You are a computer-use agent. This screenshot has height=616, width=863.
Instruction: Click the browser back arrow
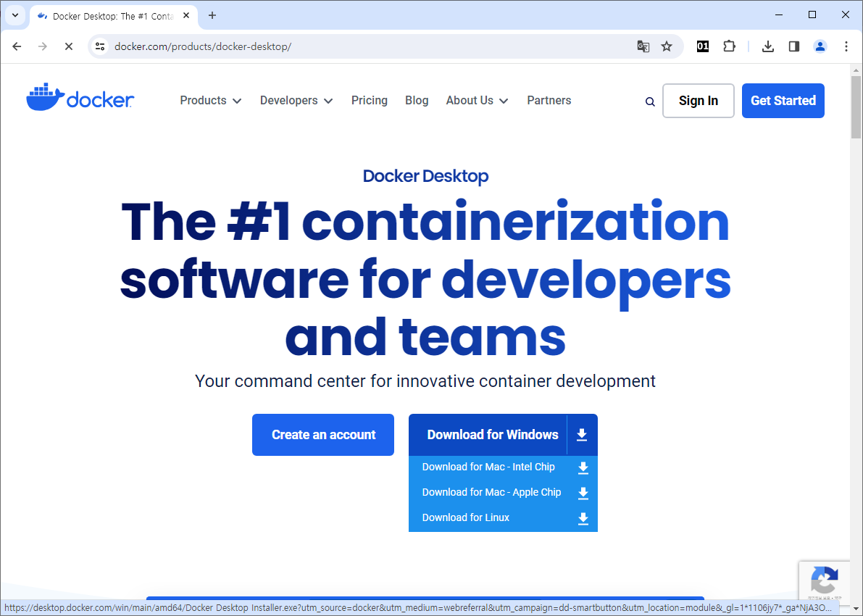click(x=17, y=46)
